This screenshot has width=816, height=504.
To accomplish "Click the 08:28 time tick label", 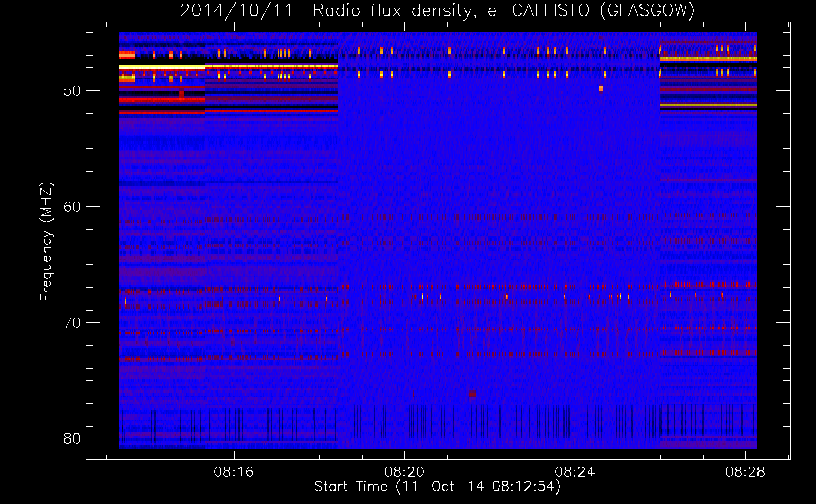I will point(745,472).
